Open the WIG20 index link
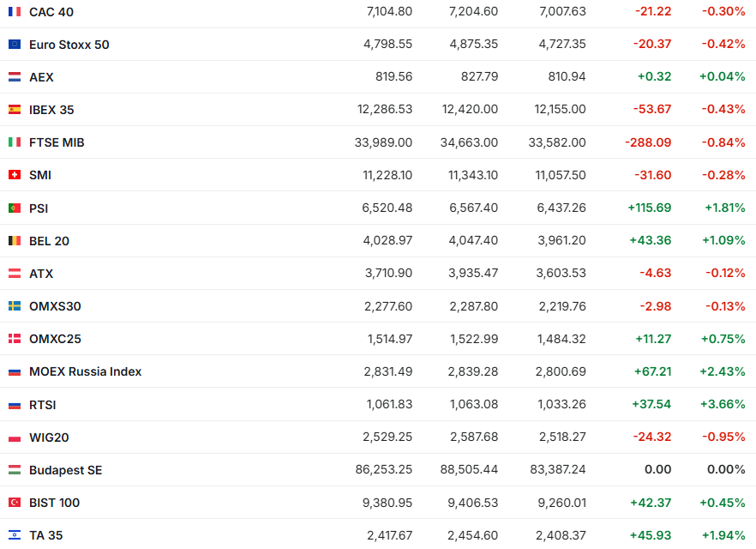The image size is (756, 549). tap(49, 437)
